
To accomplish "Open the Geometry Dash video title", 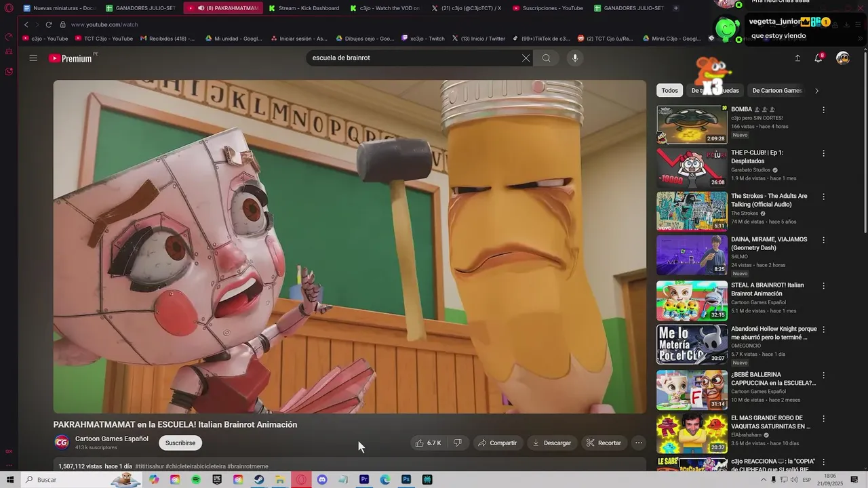I will coord(769,243).
